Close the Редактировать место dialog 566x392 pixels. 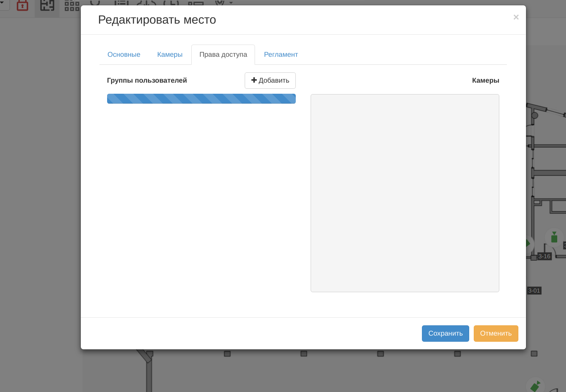coord(516,17)
